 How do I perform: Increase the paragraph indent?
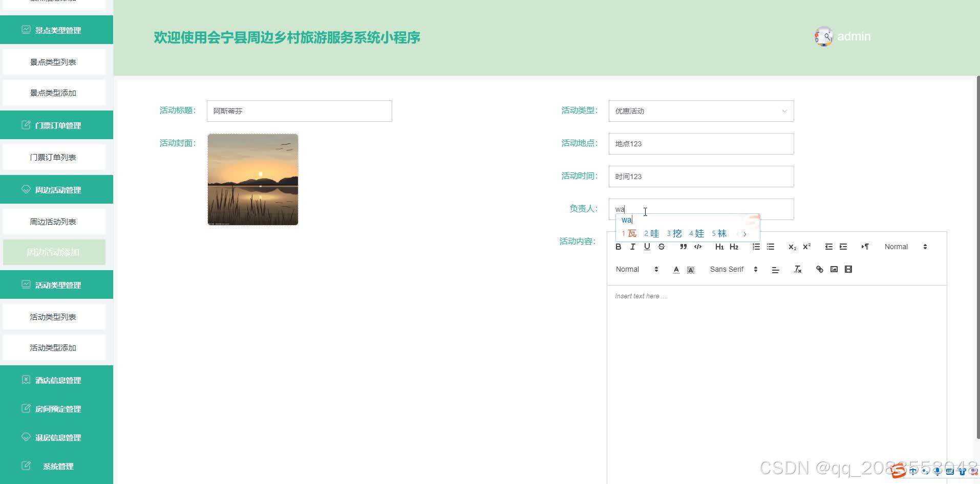coord(843,247)
